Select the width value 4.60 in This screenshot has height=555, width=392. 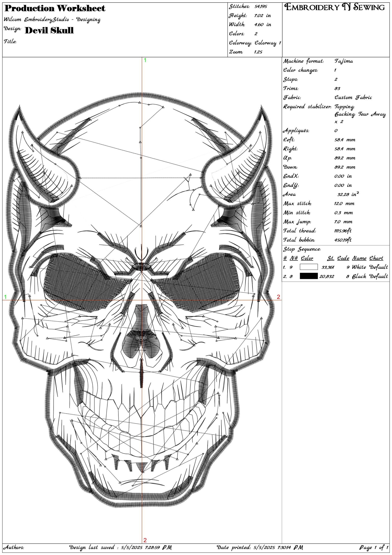[x=262, y=25]
